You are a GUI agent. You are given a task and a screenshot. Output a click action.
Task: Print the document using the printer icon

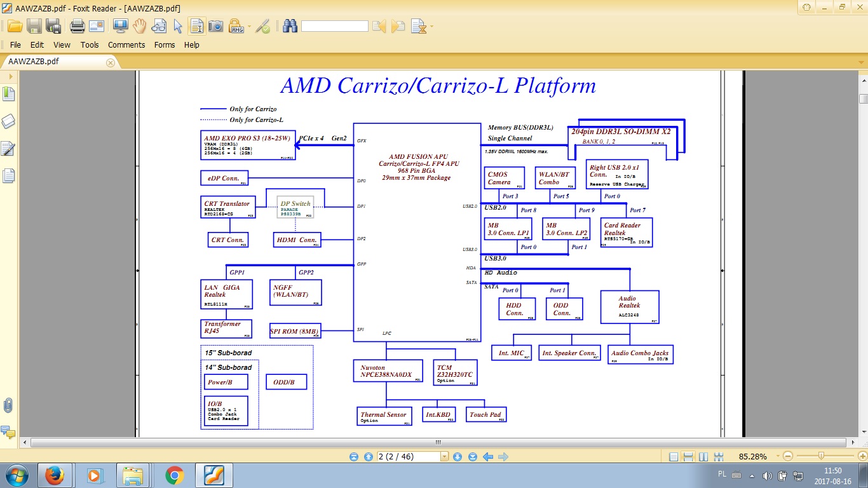tap(78, 26)
